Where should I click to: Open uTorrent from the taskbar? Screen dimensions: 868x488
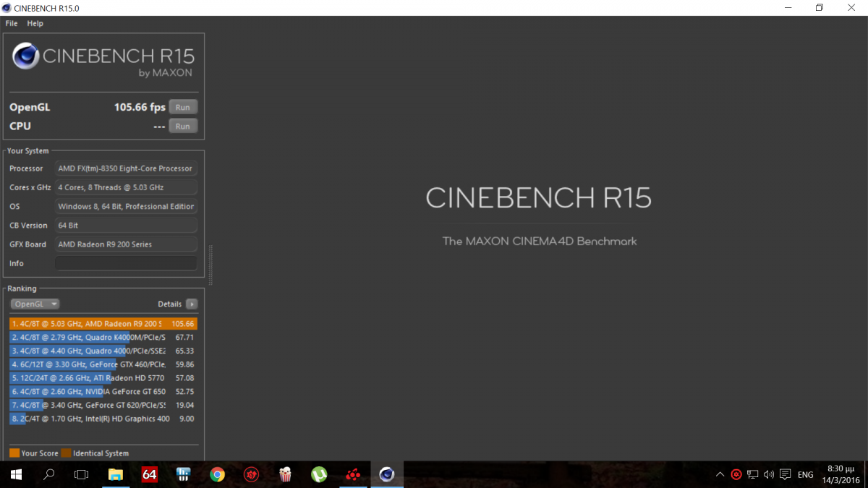coord(319,475)
